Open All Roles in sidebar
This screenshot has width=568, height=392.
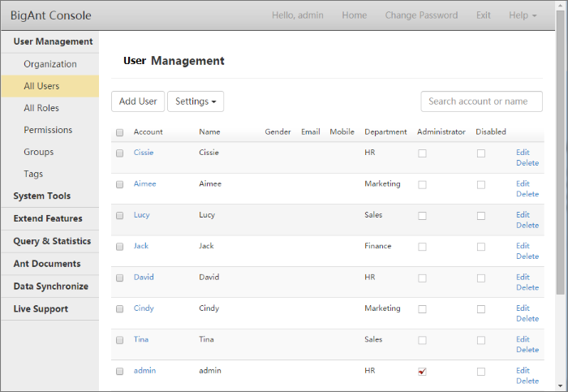pyautogui.click(x=41, y=108)
